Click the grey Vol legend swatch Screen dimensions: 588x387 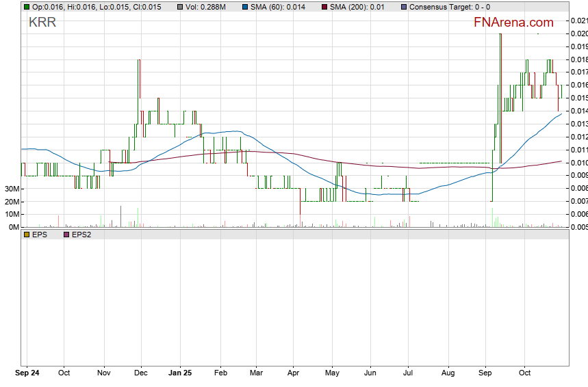[x=179, y=7]
